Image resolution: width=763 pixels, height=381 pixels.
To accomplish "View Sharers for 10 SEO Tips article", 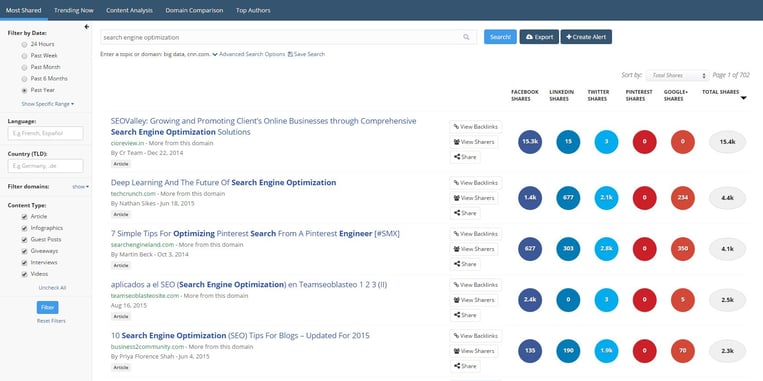I will 473,351.
